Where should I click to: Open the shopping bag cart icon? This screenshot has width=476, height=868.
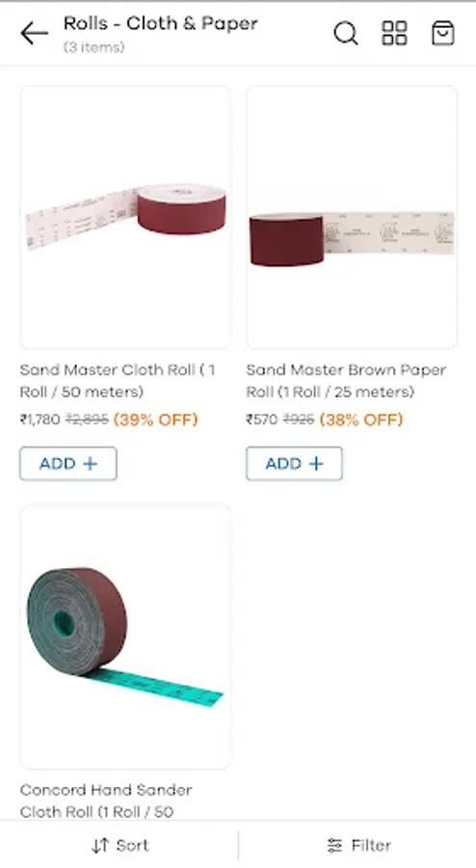[443, 33]
